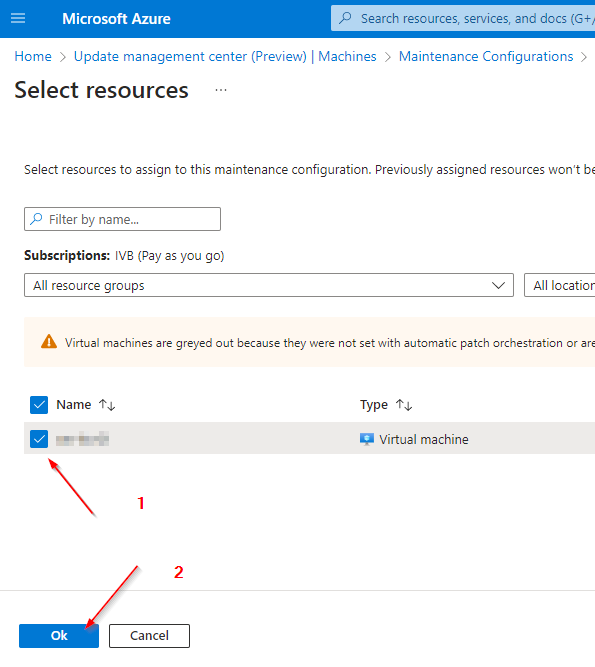The height and width of the screenshot is (667, 595).
Task: Uncheck the virtual machine row checkbox
Action: tap(39, 439)
